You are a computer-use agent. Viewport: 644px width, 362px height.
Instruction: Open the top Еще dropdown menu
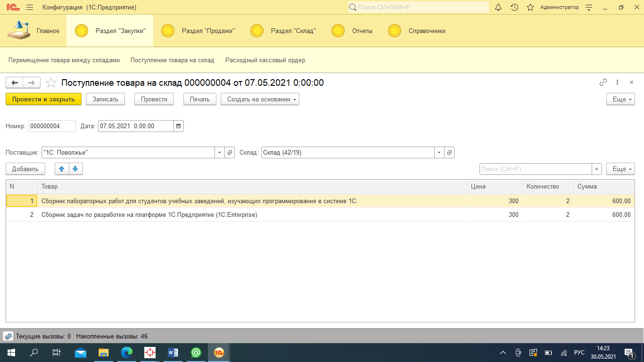coord(620,99)
